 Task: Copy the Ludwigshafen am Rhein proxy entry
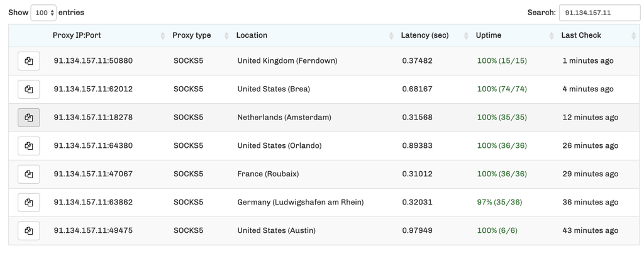coord(29,203)
